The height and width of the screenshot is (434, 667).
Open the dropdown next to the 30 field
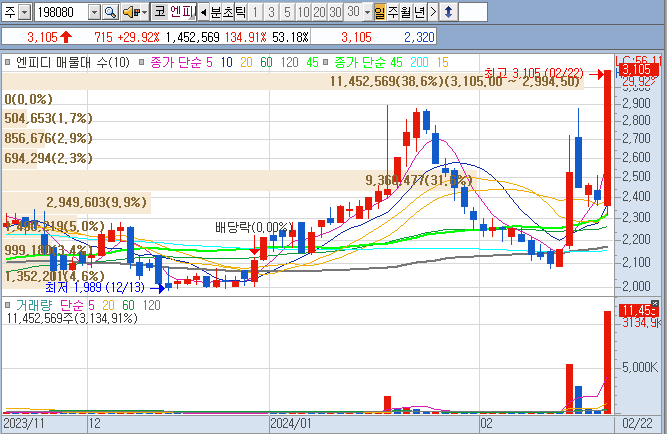click(367, 12)
